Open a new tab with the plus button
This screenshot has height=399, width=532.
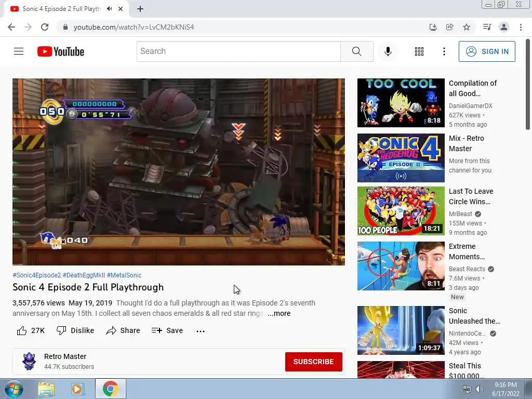[140, 9]
